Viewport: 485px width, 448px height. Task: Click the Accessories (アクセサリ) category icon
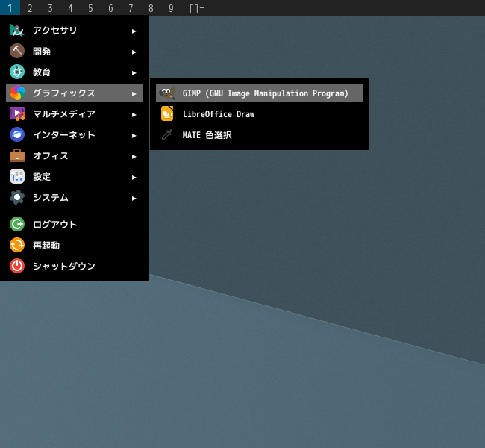17,31
